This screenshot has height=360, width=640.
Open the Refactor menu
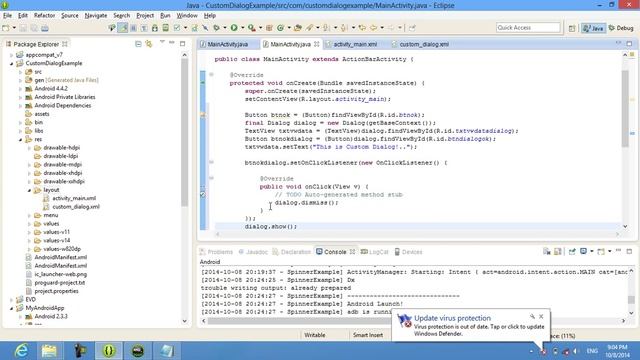[x=44, y=16]
